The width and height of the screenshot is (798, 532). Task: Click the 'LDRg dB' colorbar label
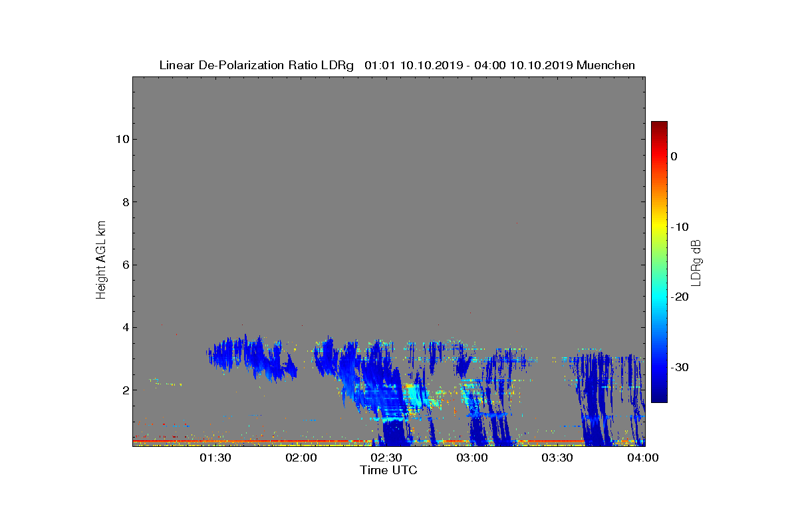tap(696, 262)
